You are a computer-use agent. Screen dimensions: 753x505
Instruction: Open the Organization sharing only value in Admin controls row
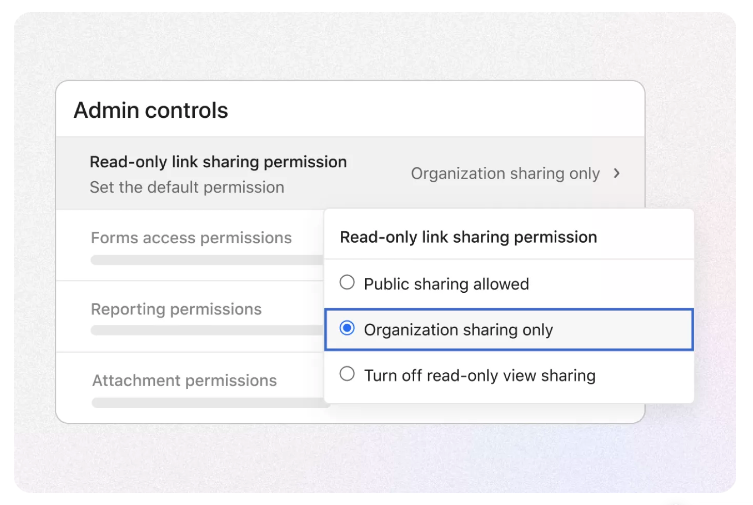pos(505,173)
